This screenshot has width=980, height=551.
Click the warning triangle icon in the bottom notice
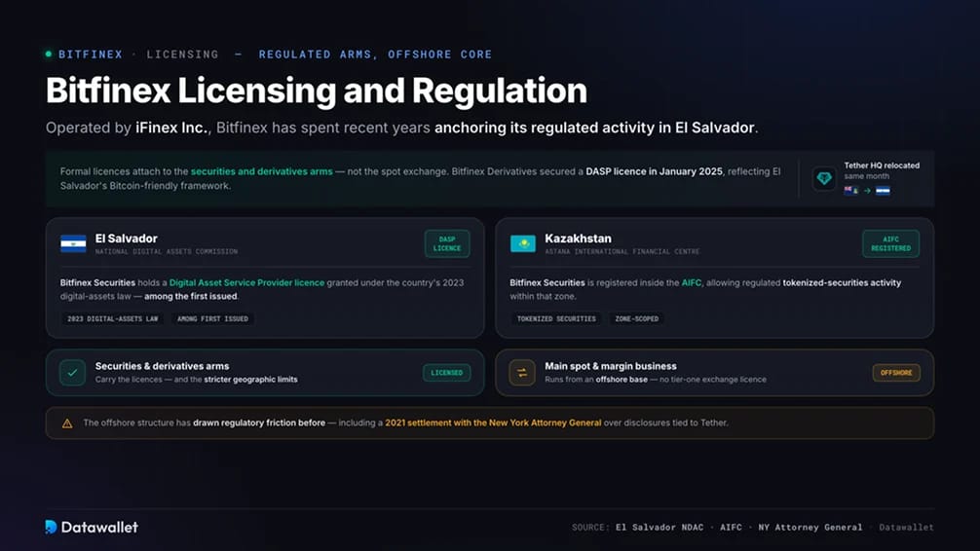(x=67, y=423)
